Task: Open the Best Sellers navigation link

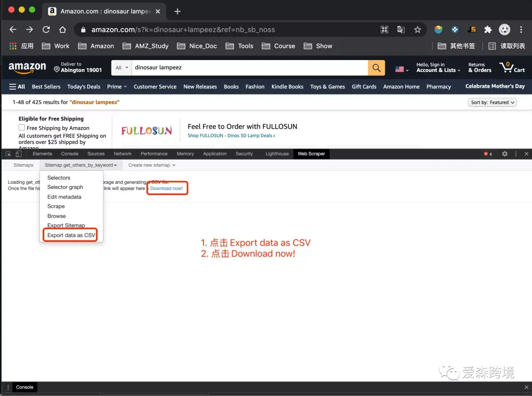Action: [x=46, y=87]
